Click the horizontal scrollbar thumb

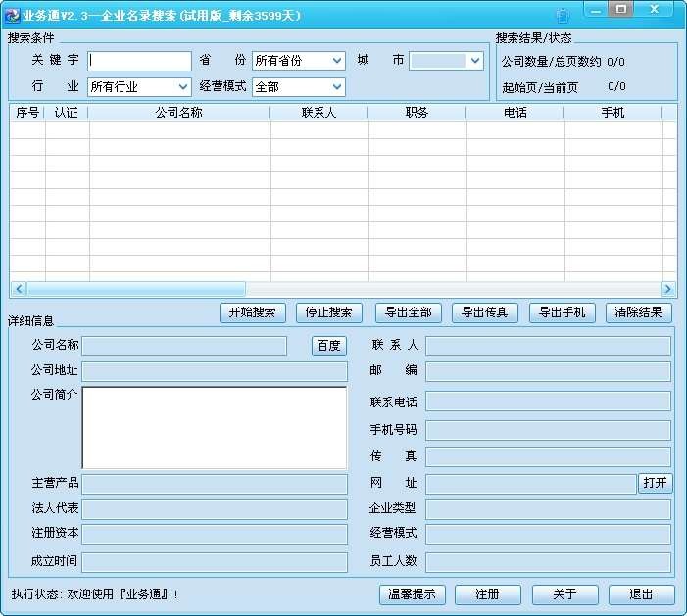click(136, 289)
